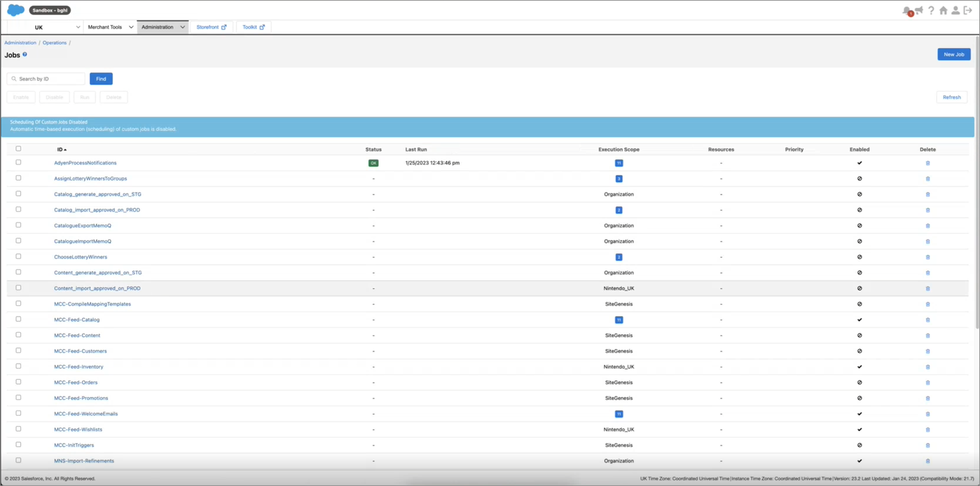Click Administration breadcrumb link

click(x=20, y=43)
